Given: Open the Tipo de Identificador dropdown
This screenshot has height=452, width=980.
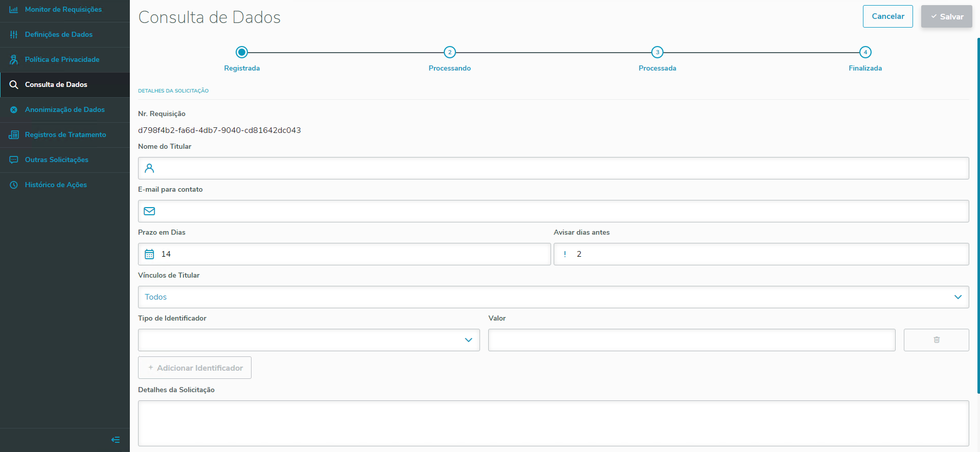Looking at the screenshot, I should (x=309, y=340).
